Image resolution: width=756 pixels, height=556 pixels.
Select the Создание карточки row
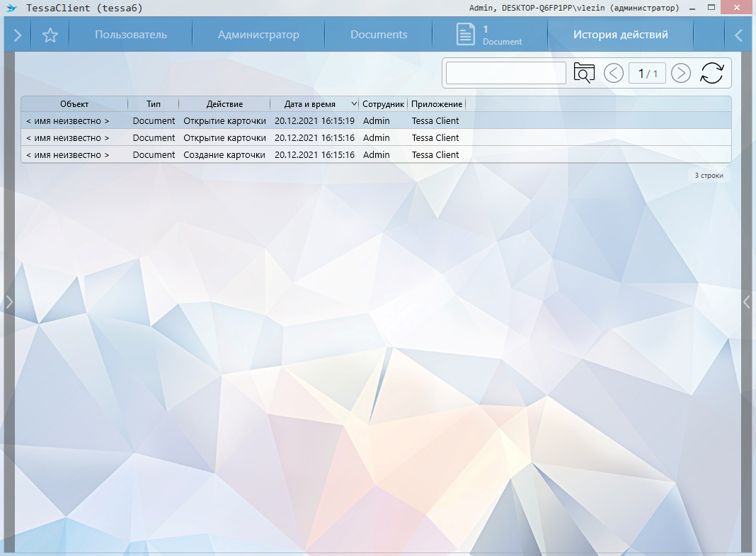[x=224, y=155]
